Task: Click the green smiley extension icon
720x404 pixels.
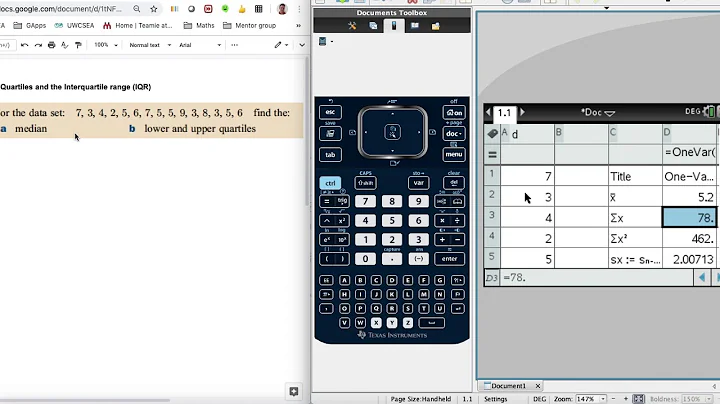Action: (x=225, y=9)
